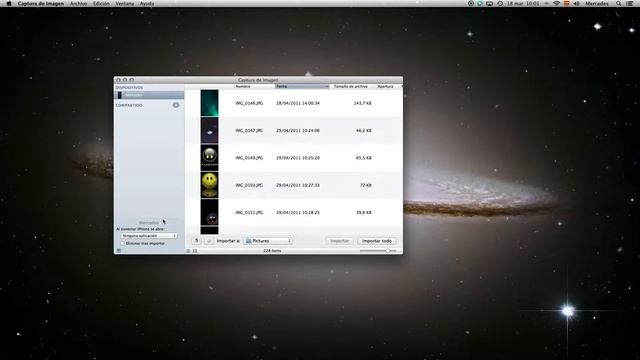The image size is (640, 360).
Task: Click the delete icon beside the rotate button
Action: coord(209,241)
